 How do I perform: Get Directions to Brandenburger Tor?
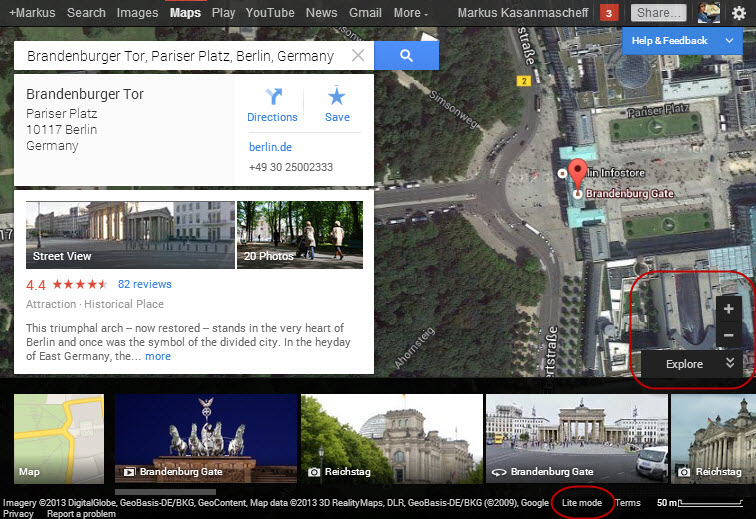(x=272, y=105)
